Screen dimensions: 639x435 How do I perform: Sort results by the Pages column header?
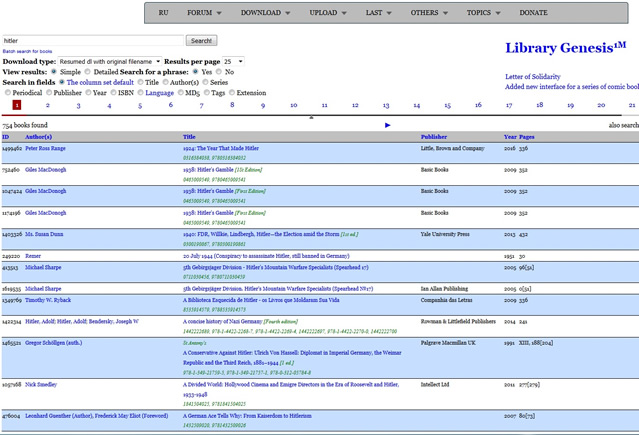tap(527, 137)
